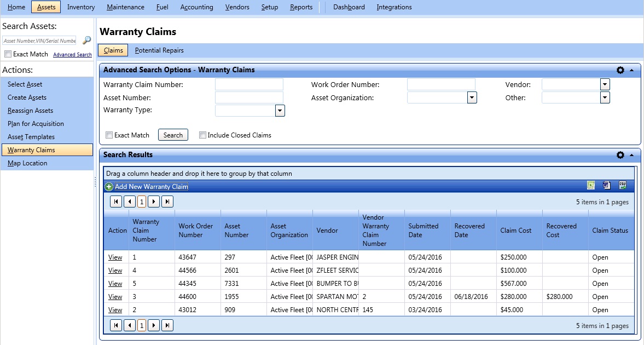Image resolution: width=644 pixels, height=345 pixels.
Task: Sort by Claim Cost column header
Action: tap(516, 231)
